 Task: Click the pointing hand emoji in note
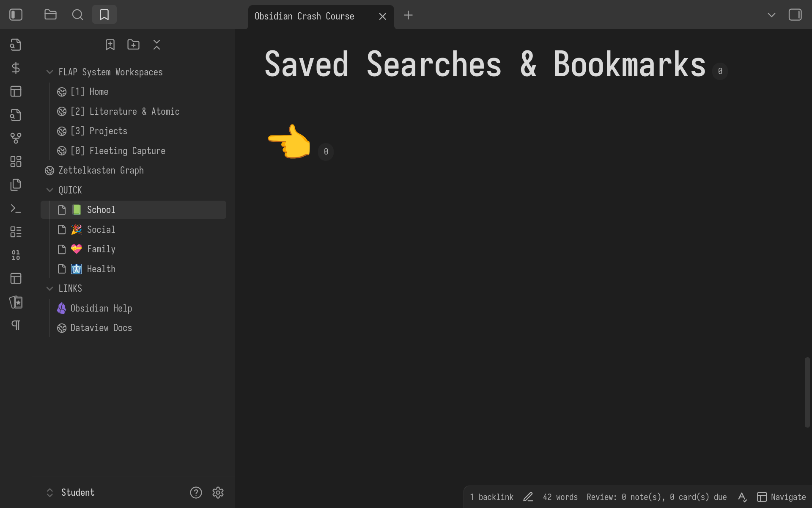coord(289,141)
